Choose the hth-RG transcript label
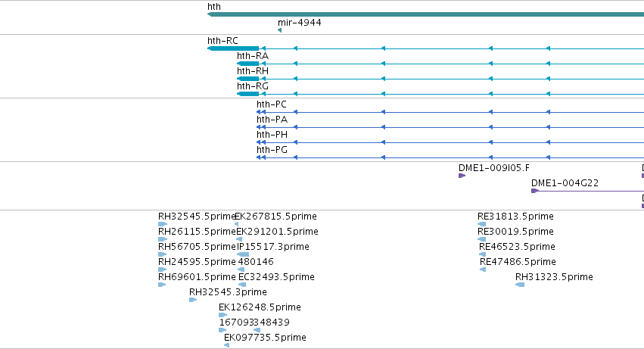644x349 pixels. 253,86
